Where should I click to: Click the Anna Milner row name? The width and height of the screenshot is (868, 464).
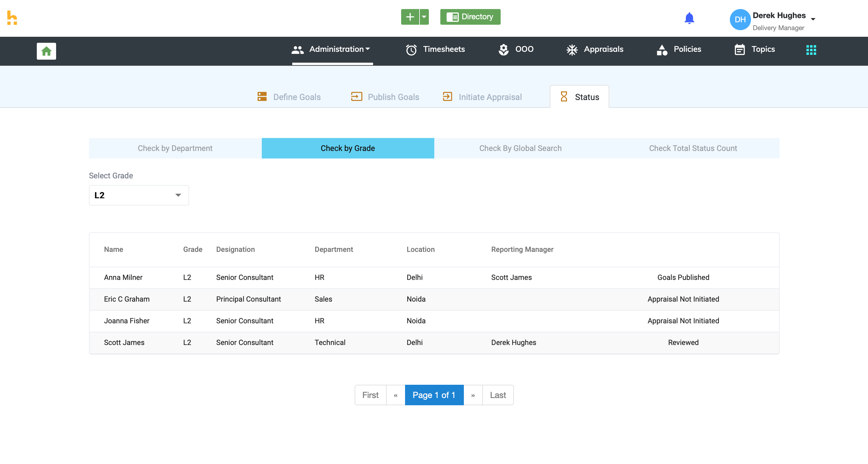pos(123,277)
